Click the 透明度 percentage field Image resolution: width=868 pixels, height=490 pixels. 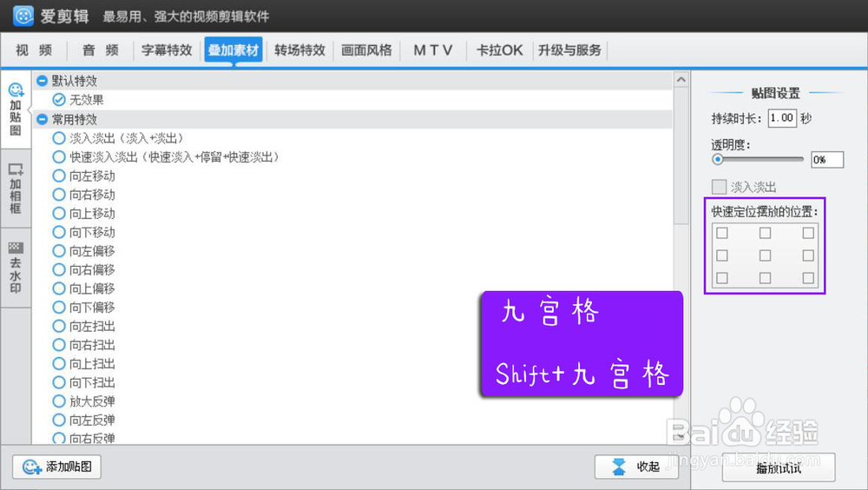tap(827, 160)
